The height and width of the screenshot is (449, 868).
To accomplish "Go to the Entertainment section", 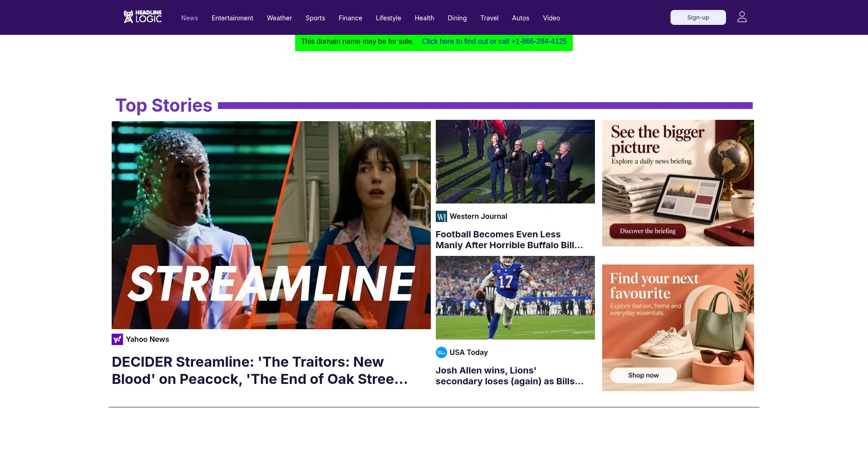I will [x=232, y=18].
